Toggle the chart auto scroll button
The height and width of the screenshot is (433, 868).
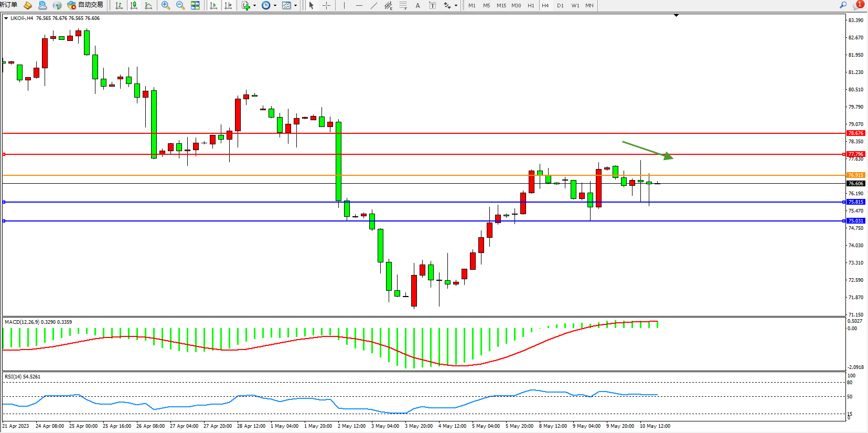click(x=213, y=5)
